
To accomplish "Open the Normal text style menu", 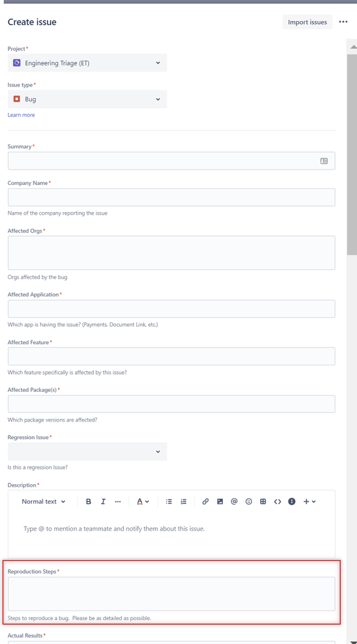I will coord(43,502).
